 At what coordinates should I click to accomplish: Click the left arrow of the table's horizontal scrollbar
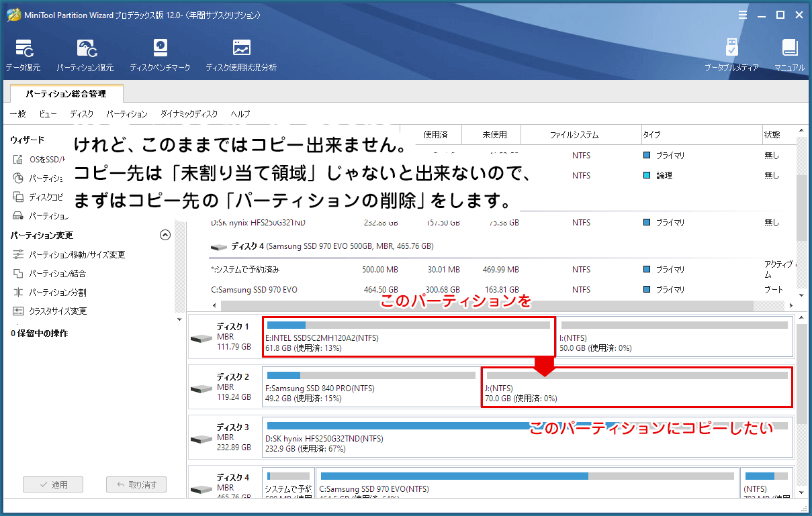[215, 305]
